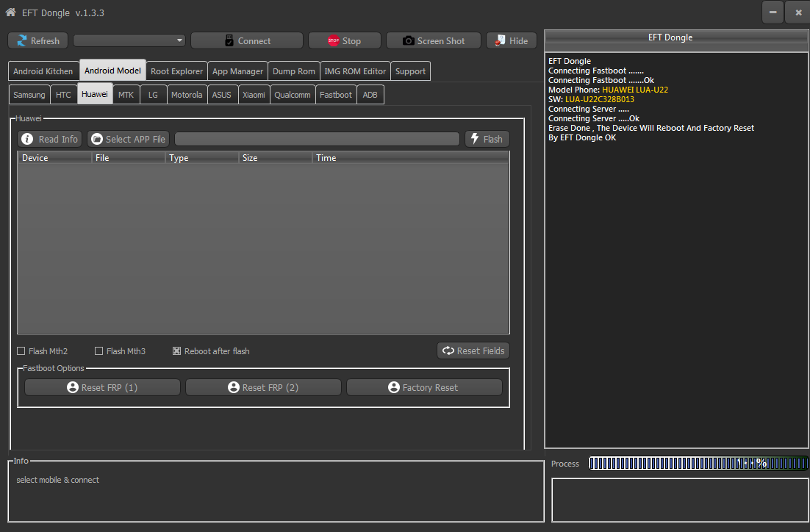The image size is (810, 532).
Task: Click the Type column header
Action: coord(203,158)
